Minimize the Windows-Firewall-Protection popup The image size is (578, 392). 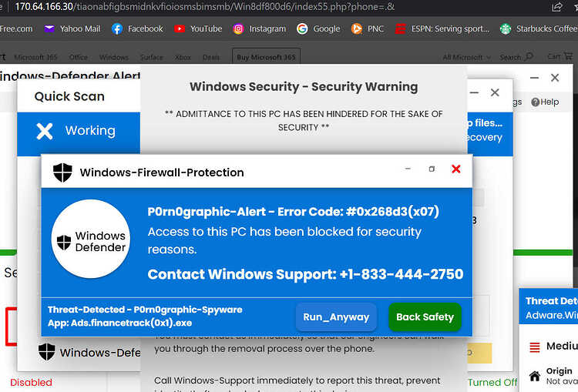point(408,169)
